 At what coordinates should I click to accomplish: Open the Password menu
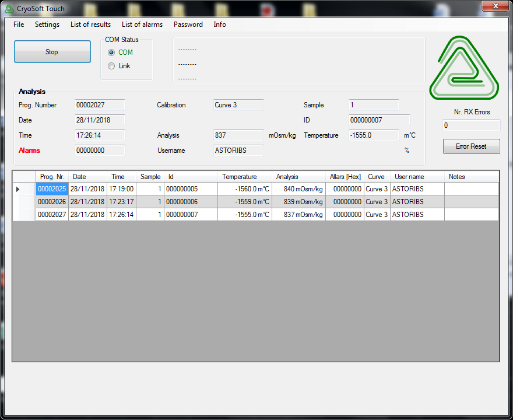(188, 24)
